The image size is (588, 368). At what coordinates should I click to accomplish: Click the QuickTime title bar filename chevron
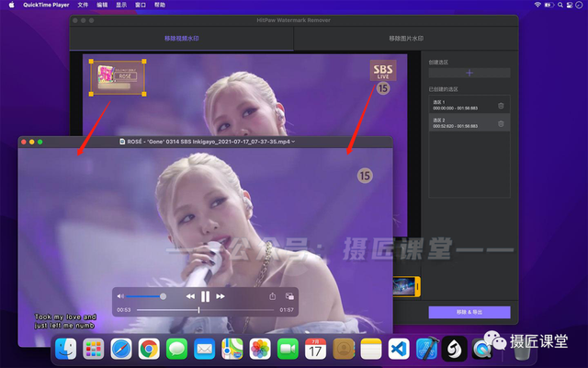(293, 142)
